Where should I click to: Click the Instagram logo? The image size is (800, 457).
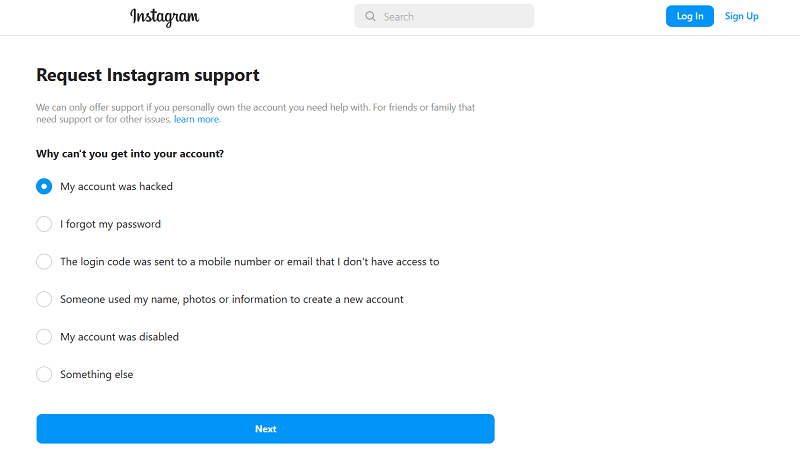pos(164,17)
